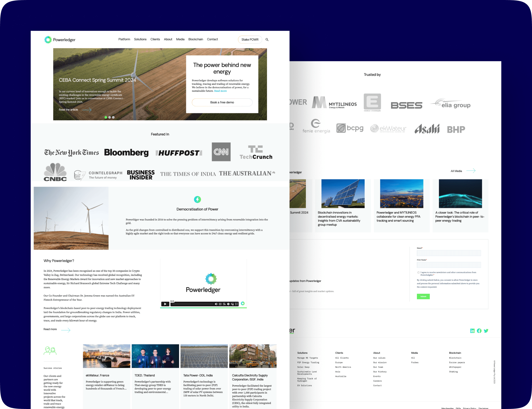Open the Twitter social icon
The height and width of the screenshot is (409, 532).
pyautogui.click(x=486, y=331)
